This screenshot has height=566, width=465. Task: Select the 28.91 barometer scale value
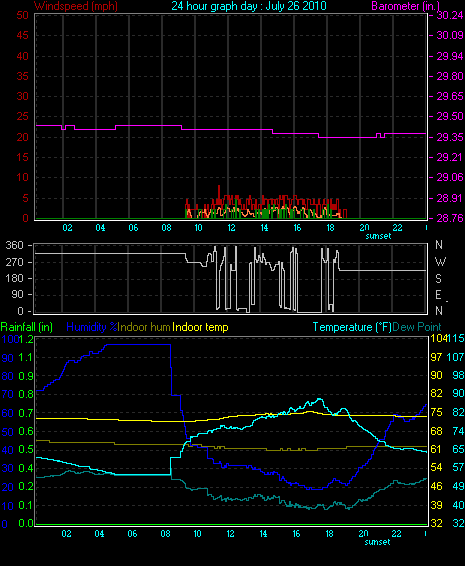coord(450,198)
